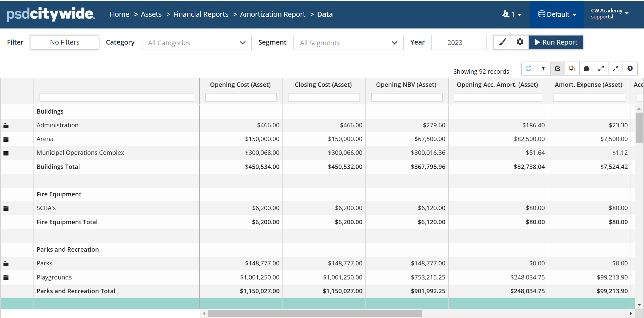Collapse all rows with the collapse arrows icon
This screenshot has width=644, height=318.
[x=616, y=69]
